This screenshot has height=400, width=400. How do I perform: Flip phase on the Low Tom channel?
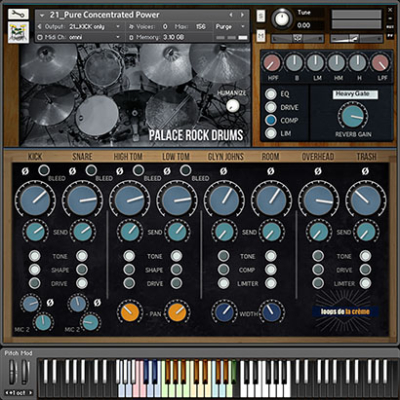[167, 171]
